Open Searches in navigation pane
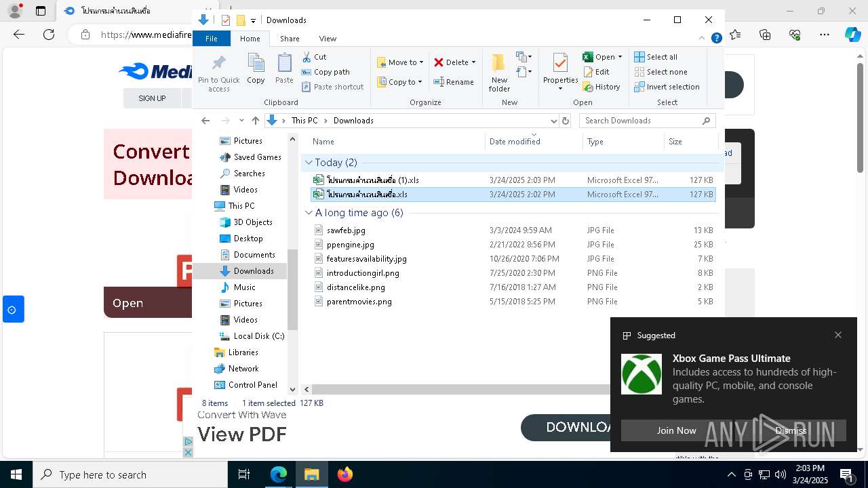This screenshot has width=868, height=488. 242,174
